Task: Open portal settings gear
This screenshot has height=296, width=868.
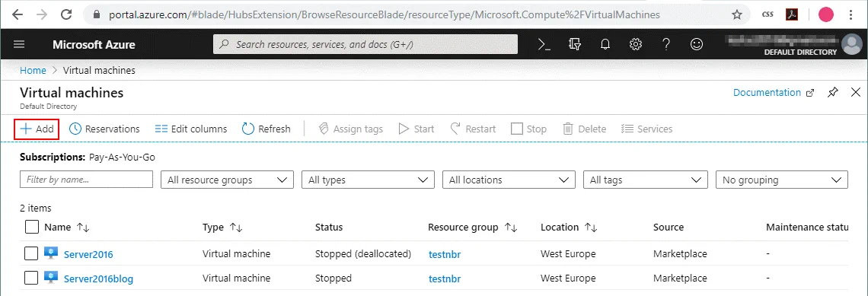Action: click(x=636, y=44)
